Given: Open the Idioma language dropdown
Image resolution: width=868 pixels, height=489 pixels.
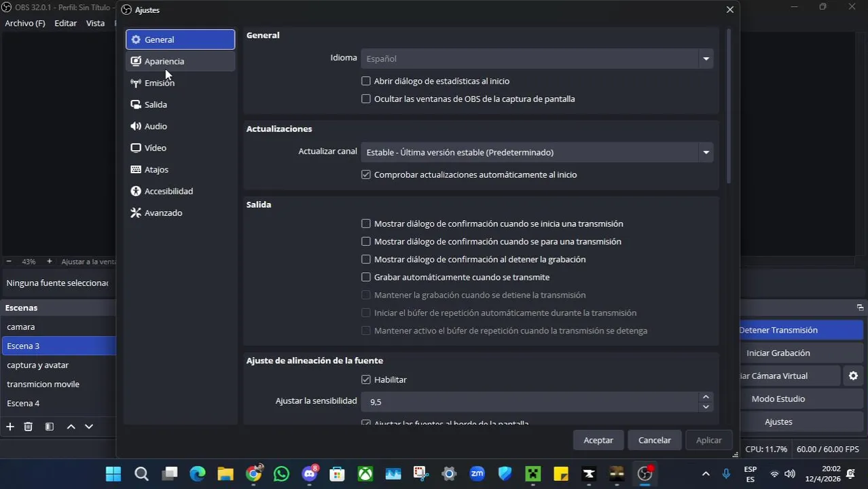Looking at the screenshot, I should pos(537,58).
